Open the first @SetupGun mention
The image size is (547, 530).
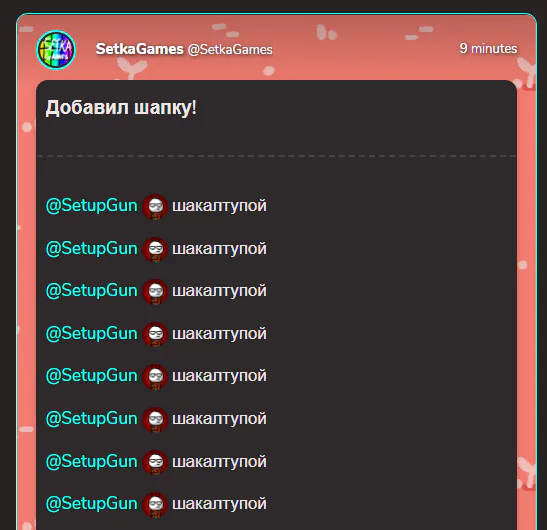[x=92, y=206]
